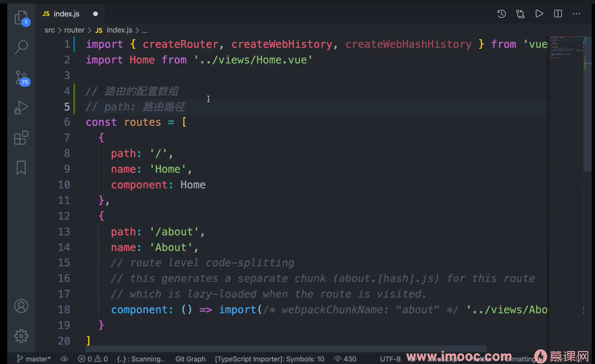Open the Explorer view in activity bar
Viewport: 595px width, 364px height.
(21, 18)
